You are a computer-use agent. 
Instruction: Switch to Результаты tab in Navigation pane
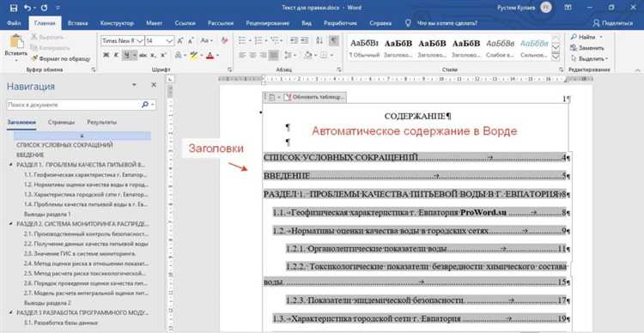101,122
